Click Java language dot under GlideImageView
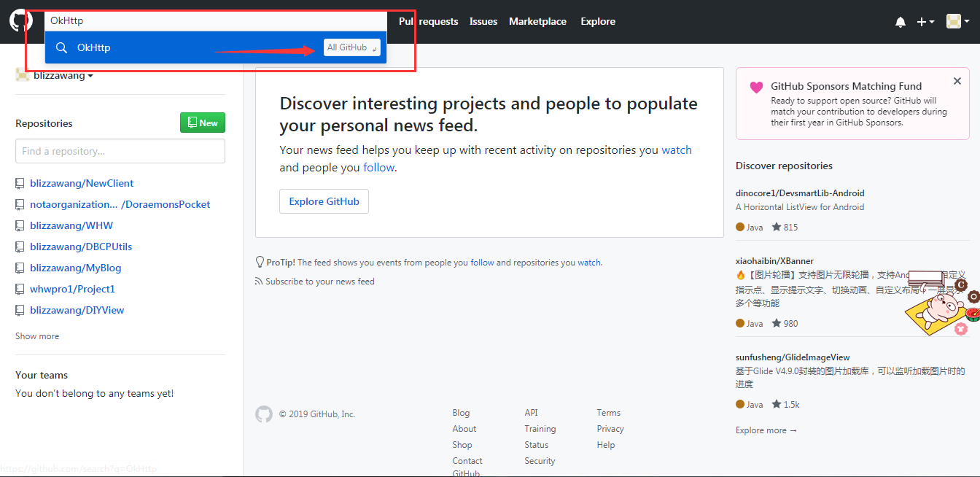 740,404
